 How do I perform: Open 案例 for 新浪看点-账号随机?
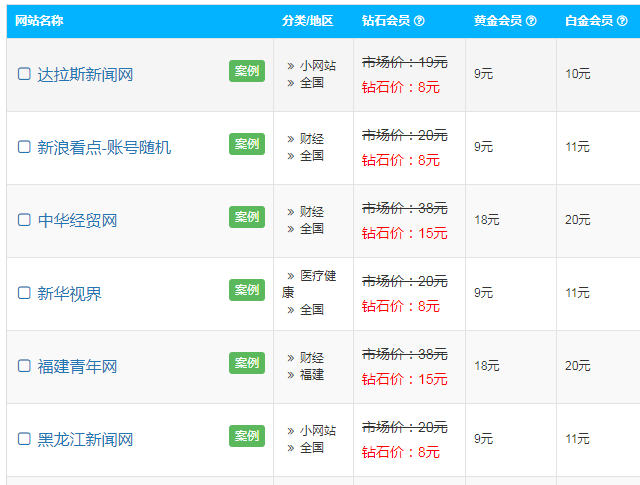(247, 144)
